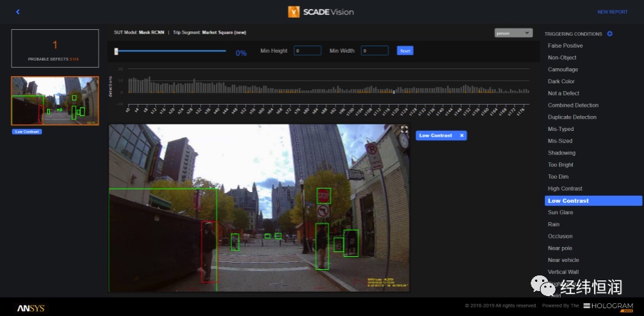
Task: Click the SCADE Vision logo
Action: [x=321, y=12]
